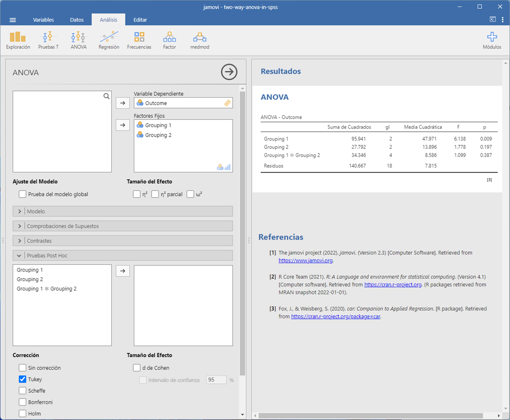Open the hamburger main menu
Image resolution: width=510 pixels, height=420 pixels.
click(x=13, y=20)
